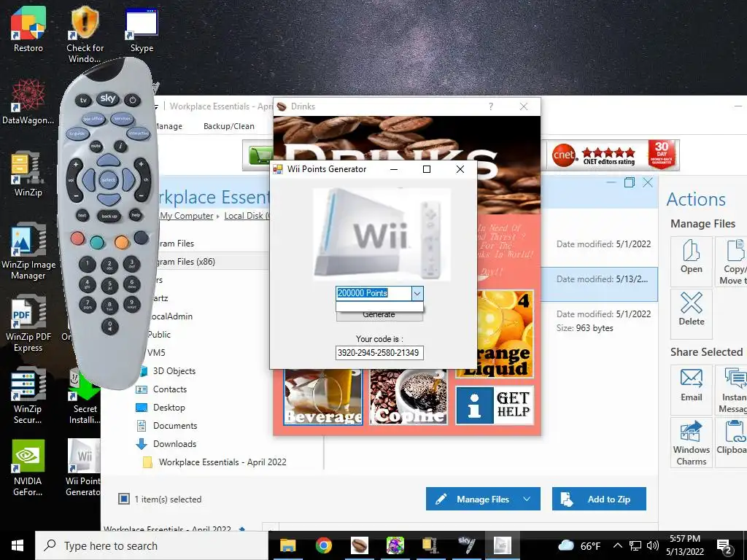Screen dimensions: 747x560
Task: Select the Downloads folder
Action: pyautogui.click(x=174, y=444)
